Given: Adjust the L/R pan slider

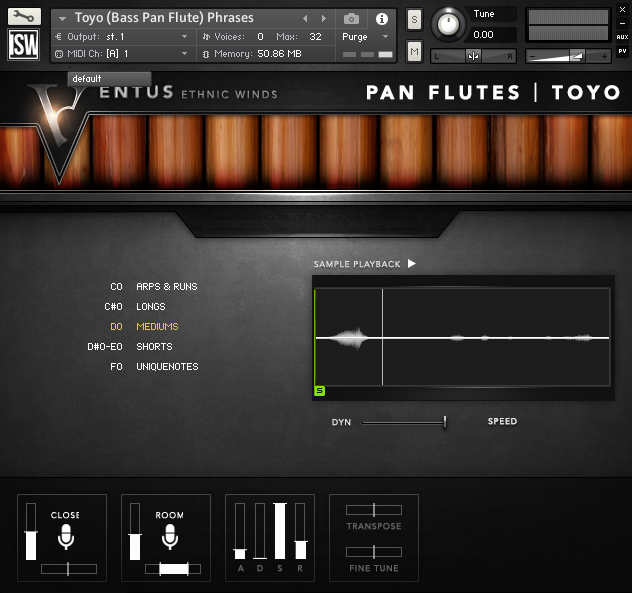Looking at the screenshot, I should tap(473, 56).
